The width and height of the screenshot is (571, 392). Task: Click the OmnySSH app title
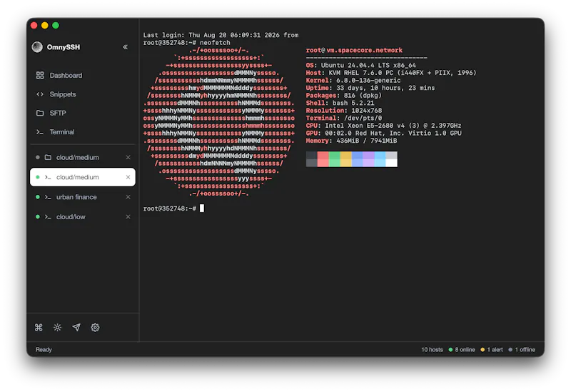pos(64,47)
